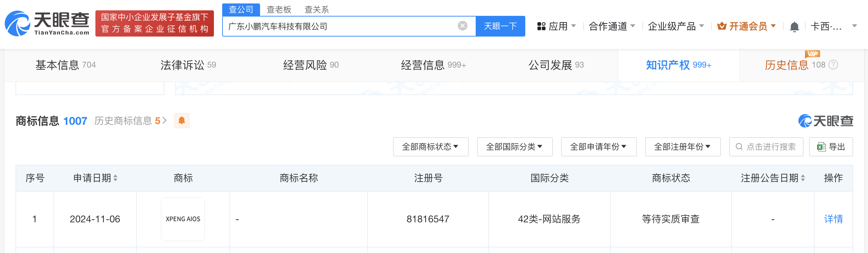Click the 应用 grid icon
Image resolution: width=868 pixels, height=253 pixels.
click(x=541, y=26)
